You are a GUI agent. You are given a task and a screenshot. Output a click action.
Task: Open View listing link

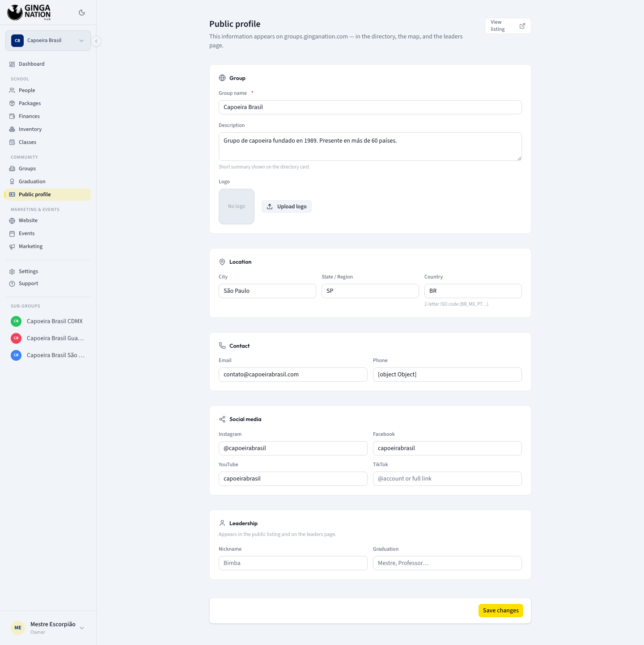(508, 26)
